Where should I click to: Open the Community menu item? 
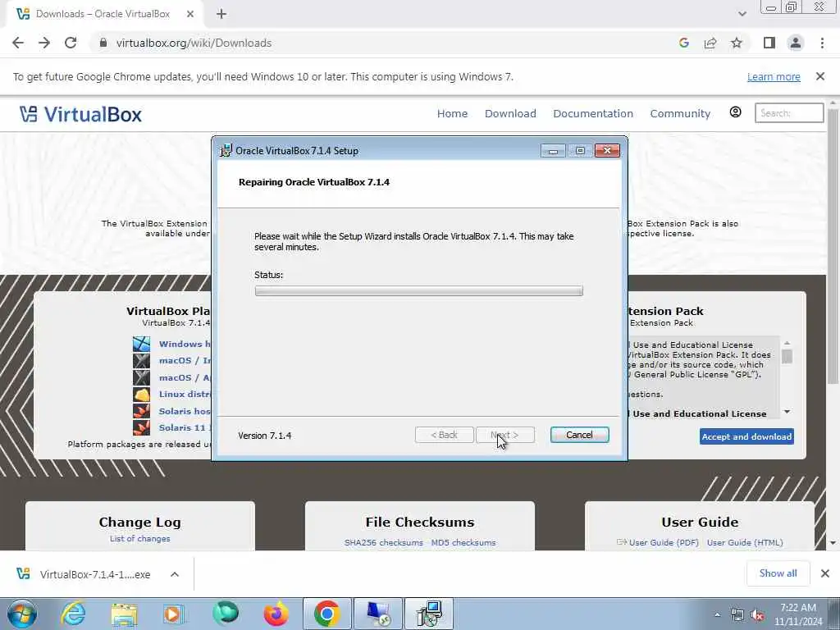(x=680, y=113)
